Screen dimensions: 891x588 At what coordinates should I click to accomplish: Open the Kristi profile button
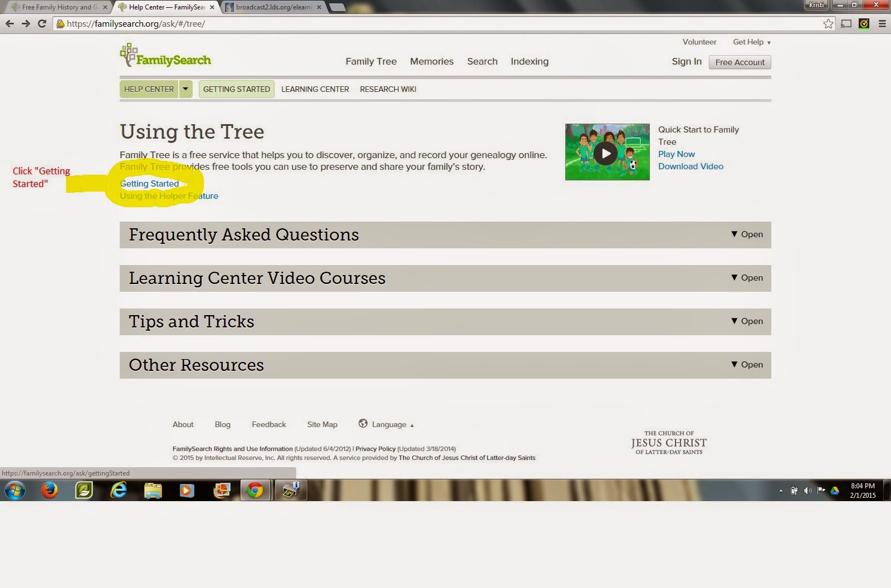tap(816, 5)
